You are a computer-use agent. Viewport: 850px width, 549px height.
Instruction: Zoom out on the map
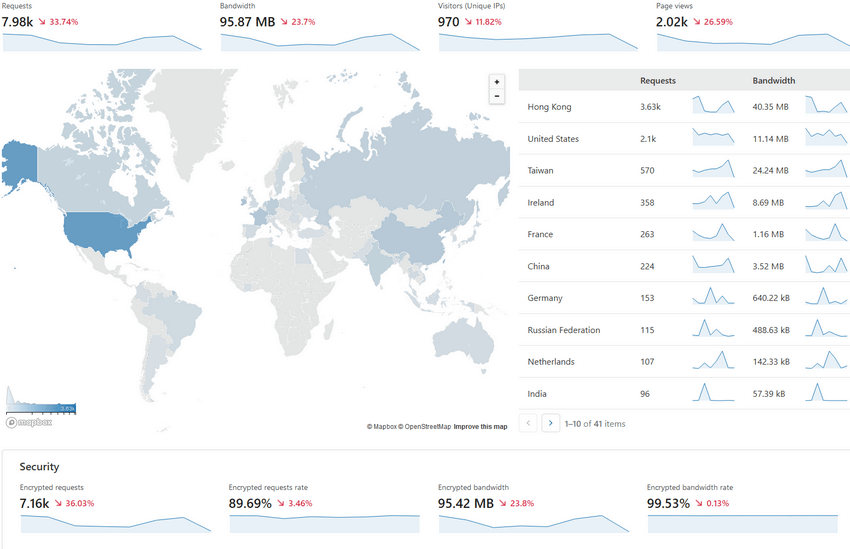pyautogui.click(x=497, y=97)
